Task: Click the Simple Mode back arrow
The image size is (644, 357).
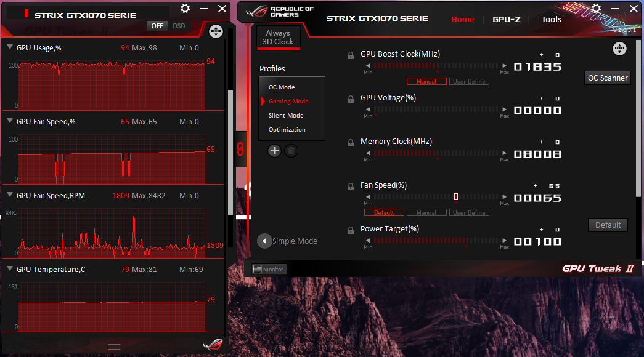Action: (264, 241)
